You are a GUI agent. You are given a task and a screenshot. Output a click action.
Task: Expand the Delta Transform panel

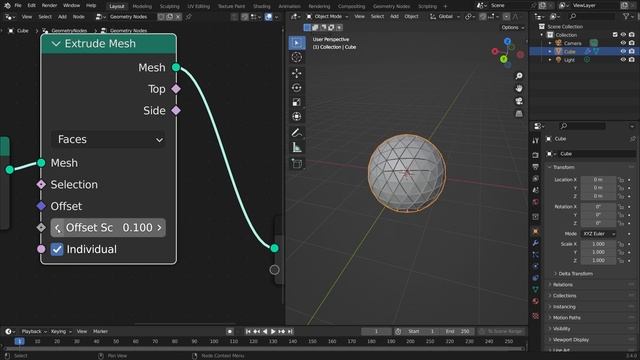576,274
